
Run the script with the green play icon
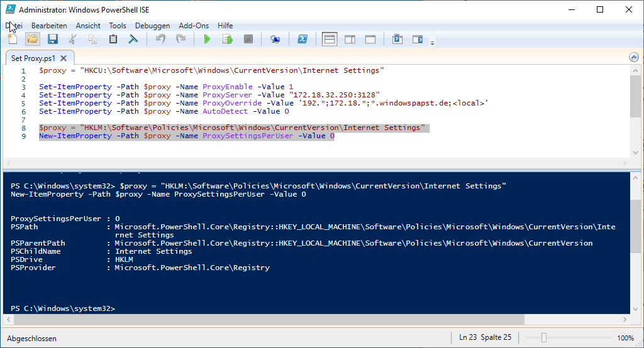[x=207, y=39]
